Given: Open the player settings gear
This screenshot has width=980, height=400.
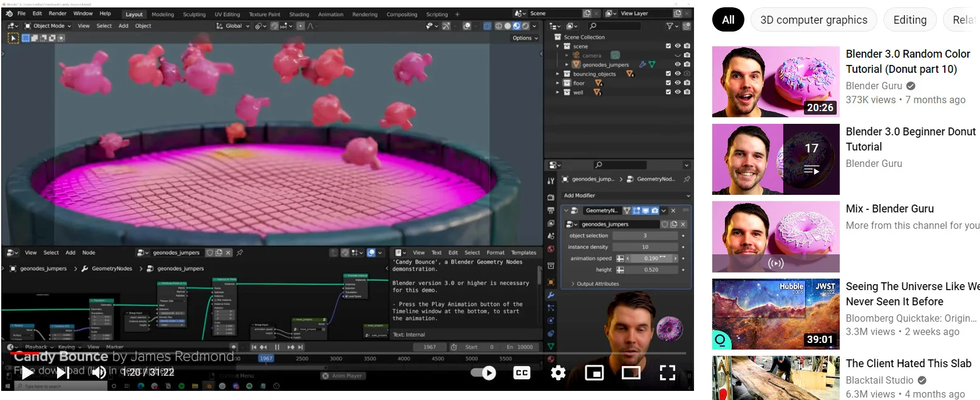Looking at the screenshot, I should (558, 373).
